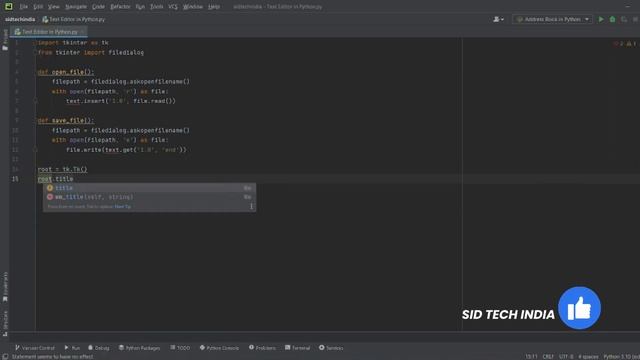Click the tool windows toggle icon bottom-left
The image size is (640, 360).
click(x=5, y=356)
